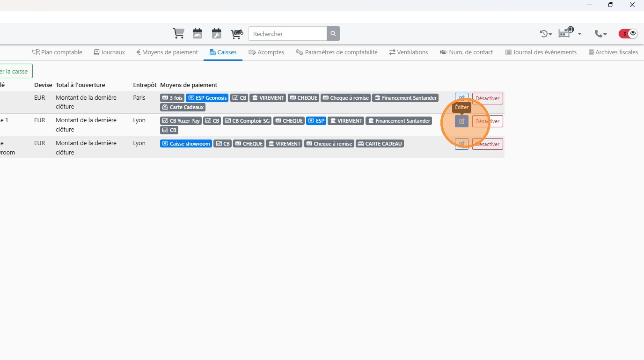644x360 pixels.
Task: Click EUR cell in the Paris row
Action: pyautogui.click(x=40, y=98)
